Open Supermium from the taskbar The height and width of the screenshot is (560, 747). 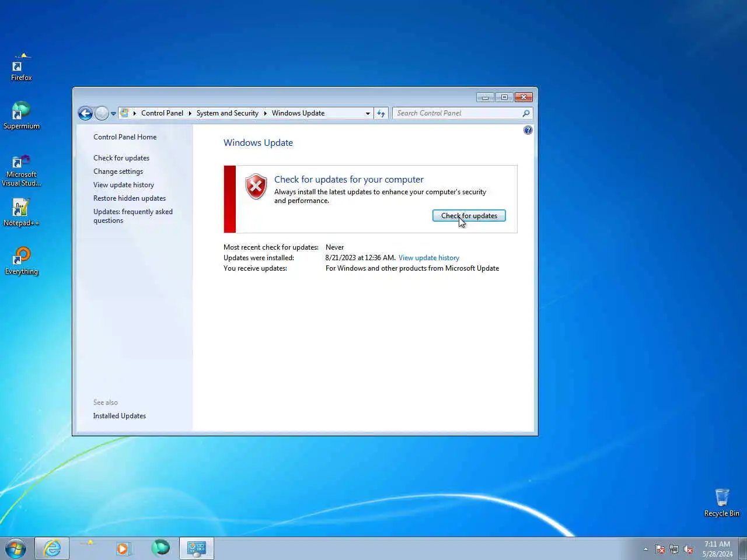click(x=160, y=548)
